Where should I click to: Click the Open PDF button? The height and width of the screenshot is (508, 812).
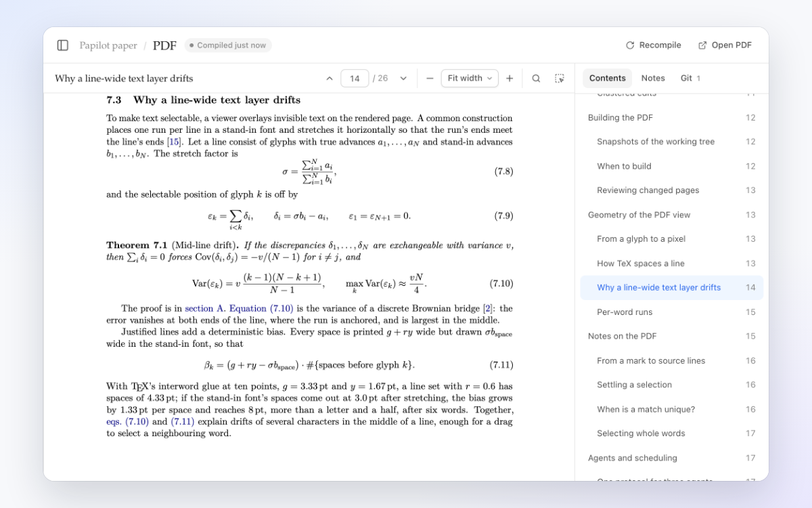coord(725,45)
